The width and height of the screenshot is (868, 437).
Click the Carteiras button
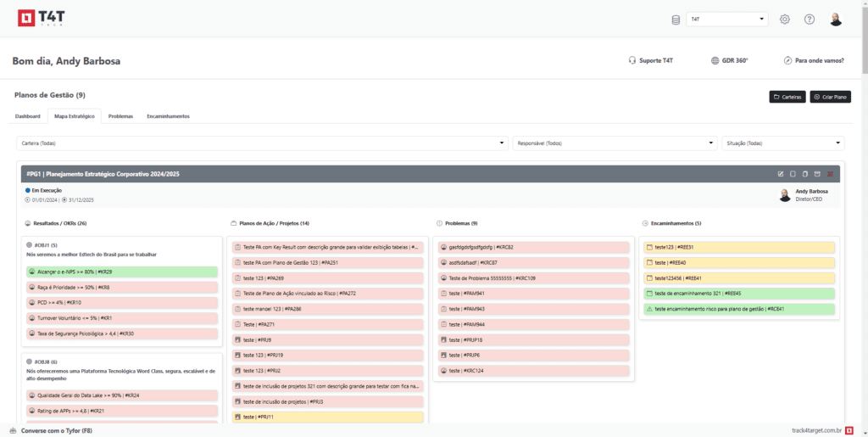point(787,97)
